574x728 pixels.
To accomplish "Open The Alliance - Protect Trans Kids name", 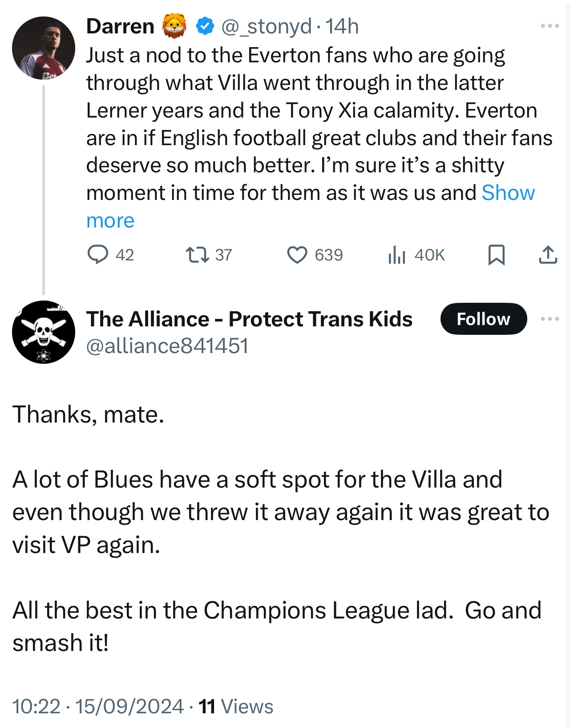I will click(249, 319).
